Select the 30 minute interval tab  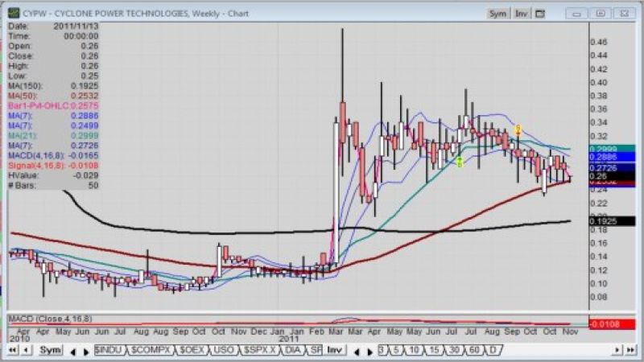click(454, 350)
